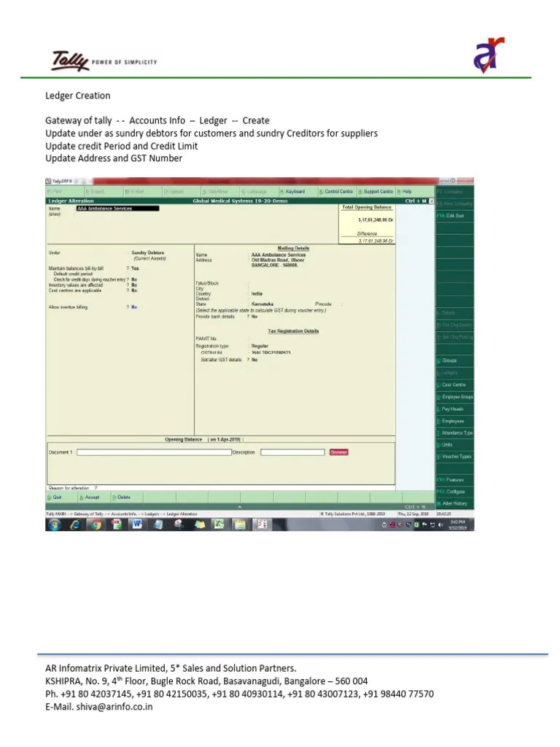Open the sticky notes taskbar icon
The image size is (560, 747).
click(199, 525)
